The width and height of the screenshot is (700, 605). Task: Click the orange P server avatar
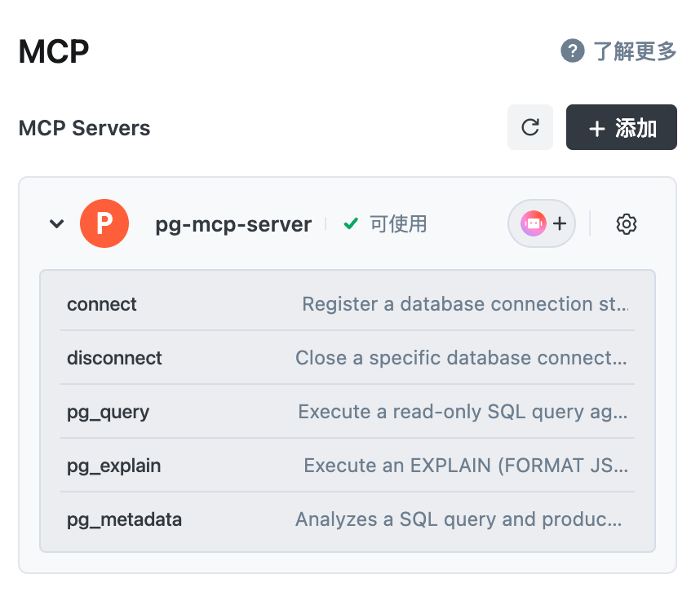tap(104, 224)
